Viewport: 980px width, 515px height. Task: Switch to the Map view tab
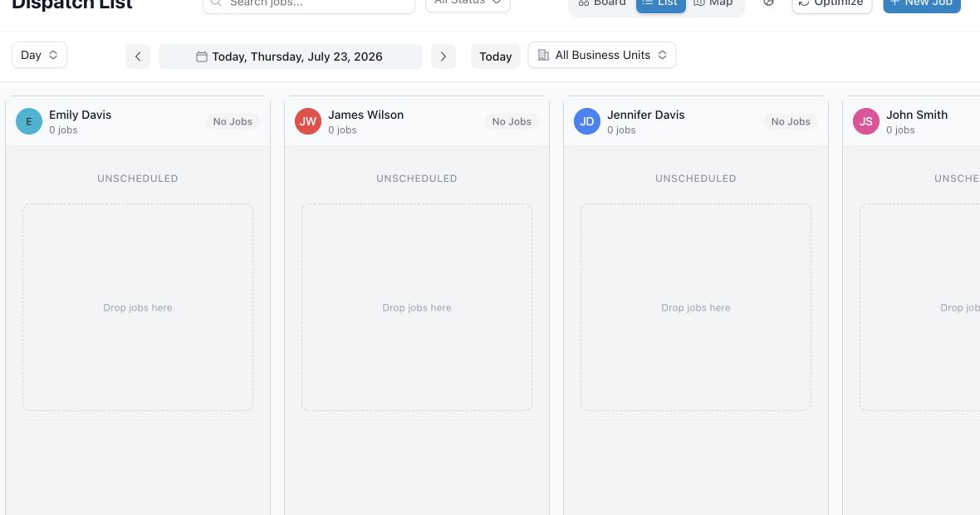click(x=713, y=4)
